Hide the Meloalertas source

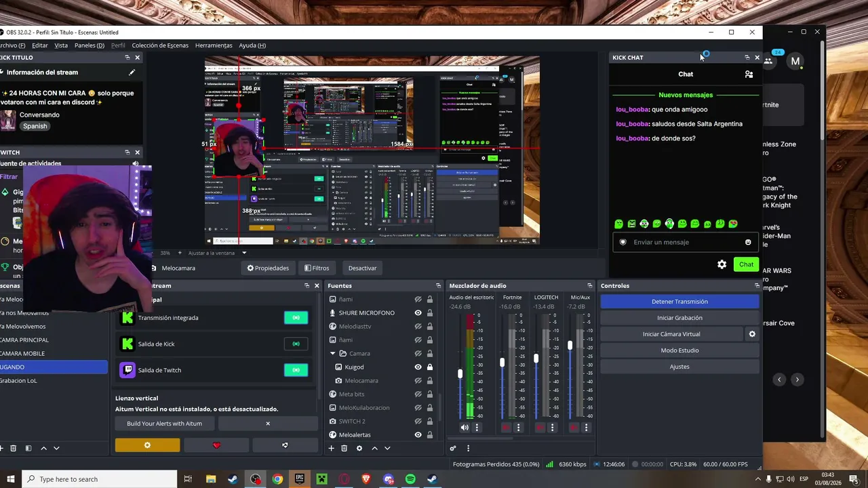(418, 435)
